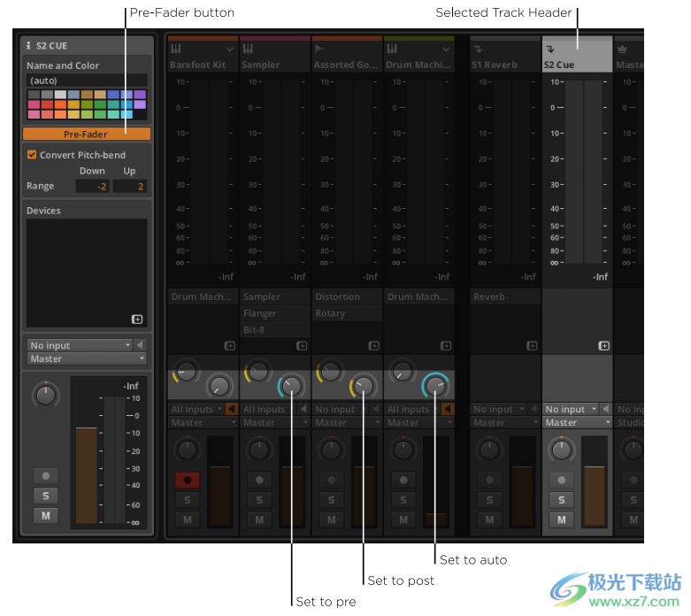Expand the Barefoot Kit track chevron
Image resolution: width=691 pixels, height=616 pixels.
click(x=230, y=49)
